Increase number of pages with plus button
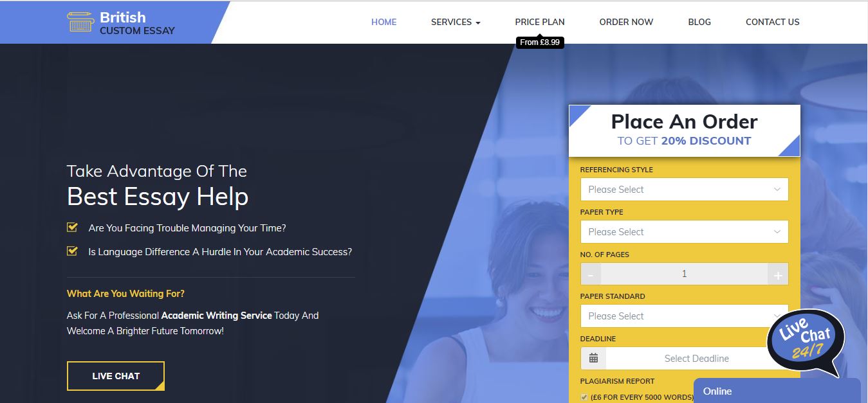Viewport: 868px width, 403px height. click(x=777, y=274)
